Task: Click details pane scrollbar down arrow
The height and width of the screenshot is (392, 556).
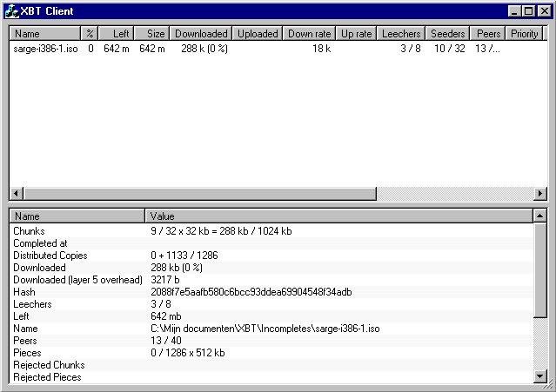Action: [x=539, y=376]
